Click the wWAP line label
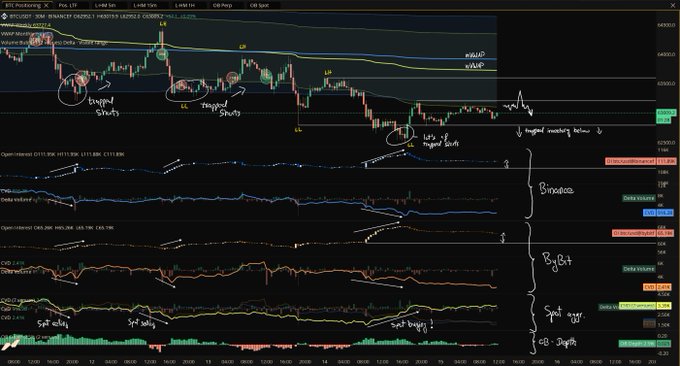The image size is (680, 366). (x=474, y=65)
